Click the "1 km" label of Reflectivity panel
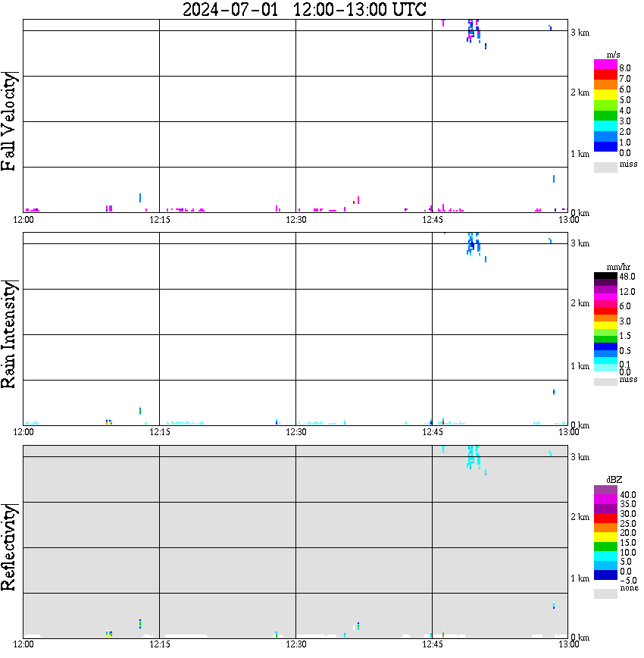Screen dimensions: 644x658 (x=580, y=578)
